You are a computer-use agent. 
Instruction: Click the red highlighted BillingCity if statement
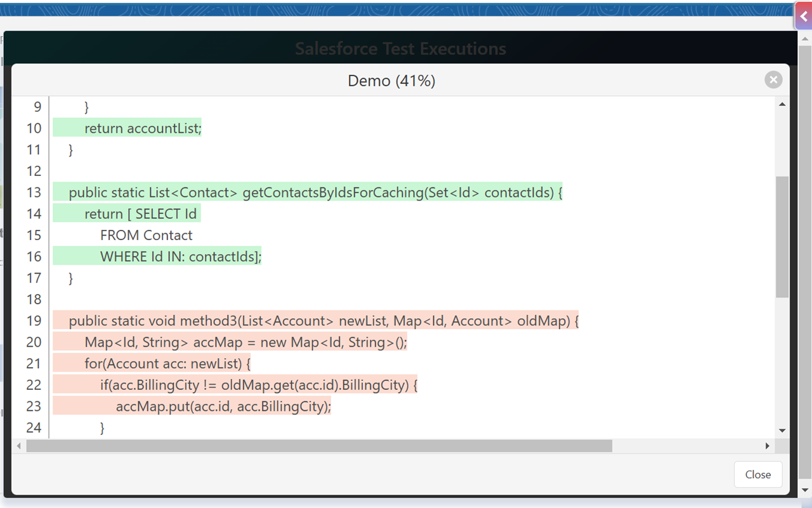235,385
